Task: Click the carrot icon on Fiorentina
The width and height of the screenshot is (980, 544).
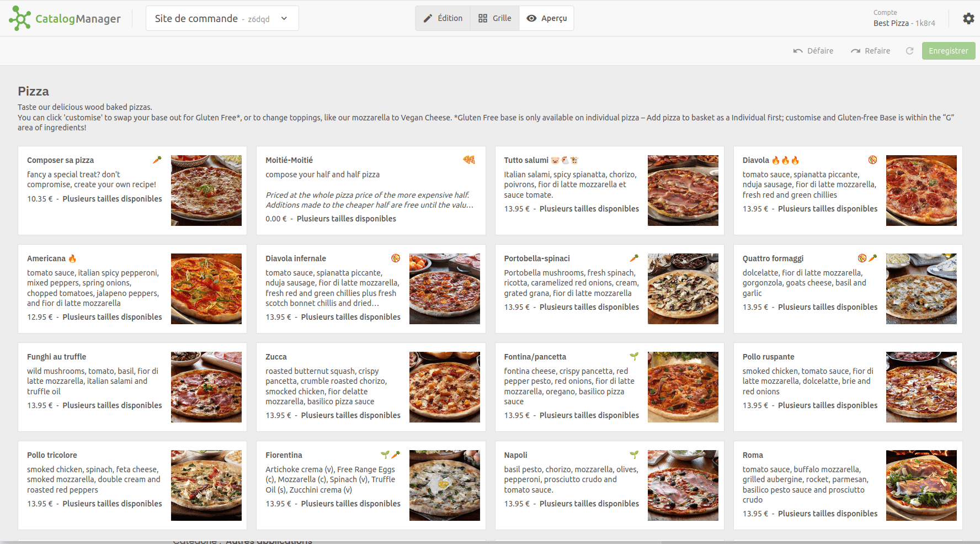Action: click(396, 455)
